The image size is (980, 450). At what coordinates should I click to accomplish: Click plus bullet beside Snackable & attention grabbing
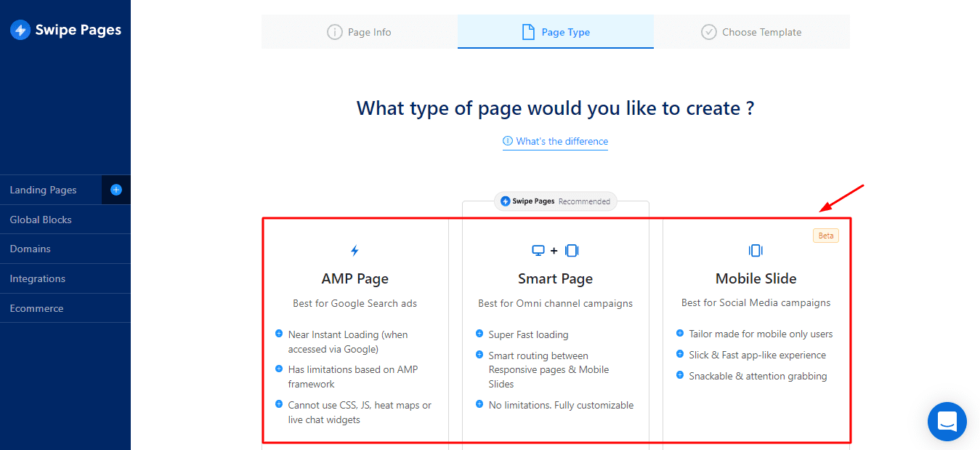point(680,375)
